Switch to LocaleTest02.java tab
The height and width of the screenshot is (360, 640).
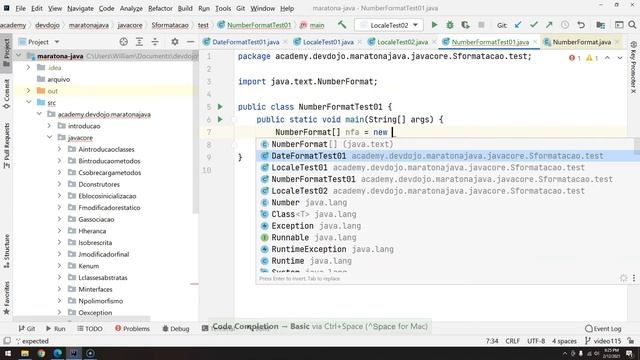coord(402,42)
